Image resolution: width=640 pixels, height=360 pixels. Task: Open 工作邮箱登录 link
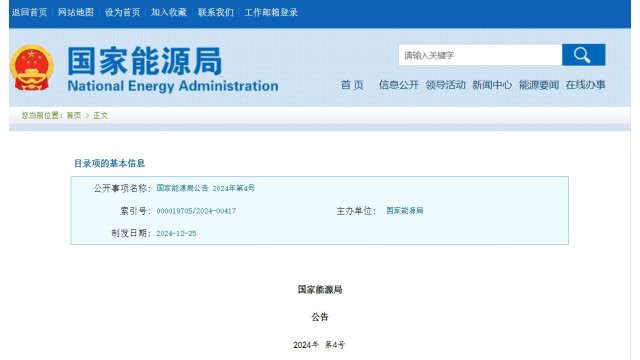(271, 12)
